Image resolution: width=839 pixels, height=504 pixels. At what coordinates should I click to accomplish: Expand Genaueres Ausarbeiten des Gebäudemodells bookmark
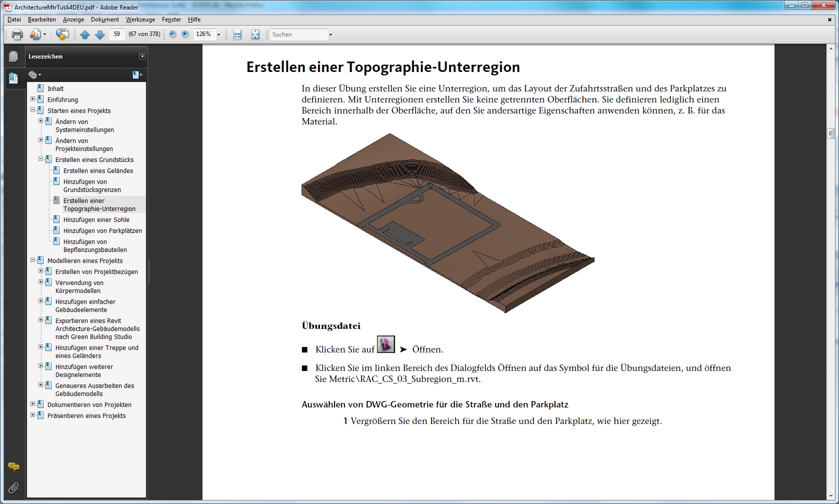[x=41, y=385]
